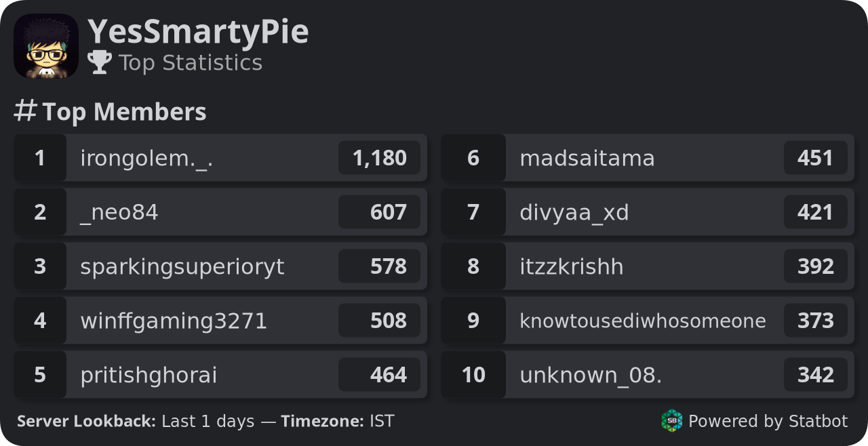Click the unknown_08. member row
Screen dimensions: 868x446
(648, 375)
